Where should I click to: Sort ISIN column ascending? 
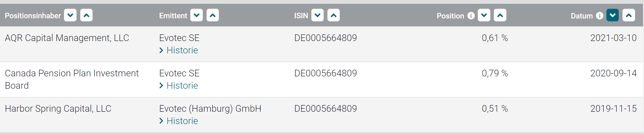[x=334, y=15]
